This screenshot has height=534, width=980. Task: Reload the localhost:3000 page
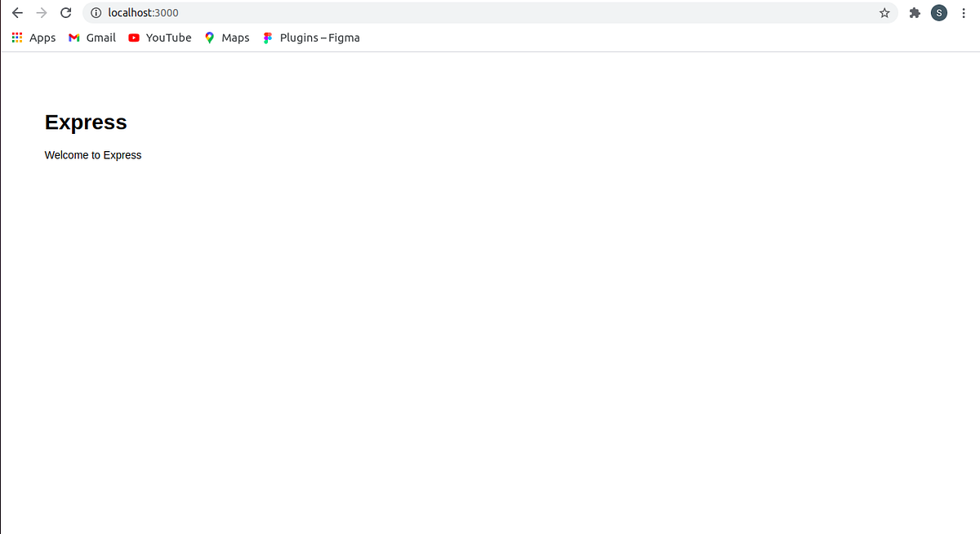[x=65, y=12]
